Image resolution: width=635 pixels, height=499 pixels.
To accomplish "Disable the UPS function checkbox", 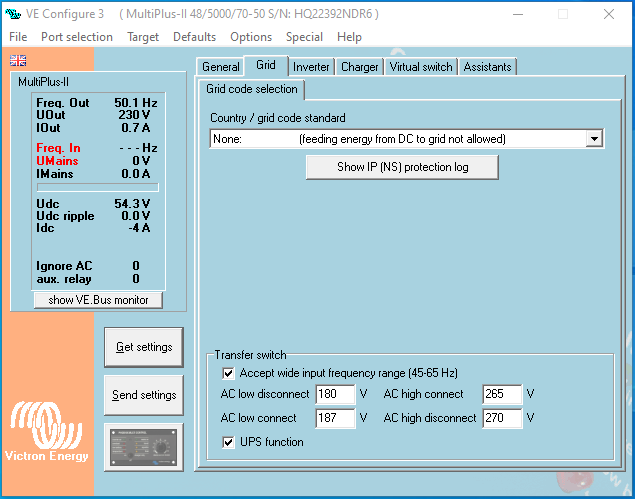I will click(229, 441).
